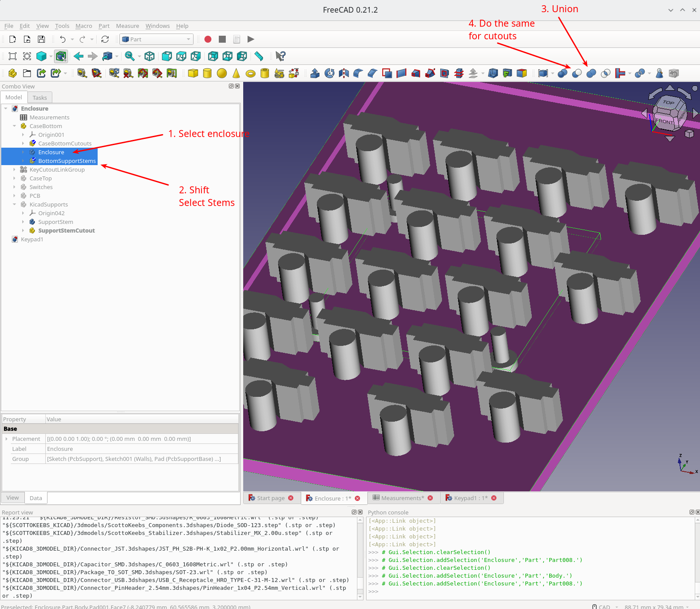Select the Intersection (common) tool icon
Image resolution: width=700 pixels, height=609 pixels.
[605, 74]
